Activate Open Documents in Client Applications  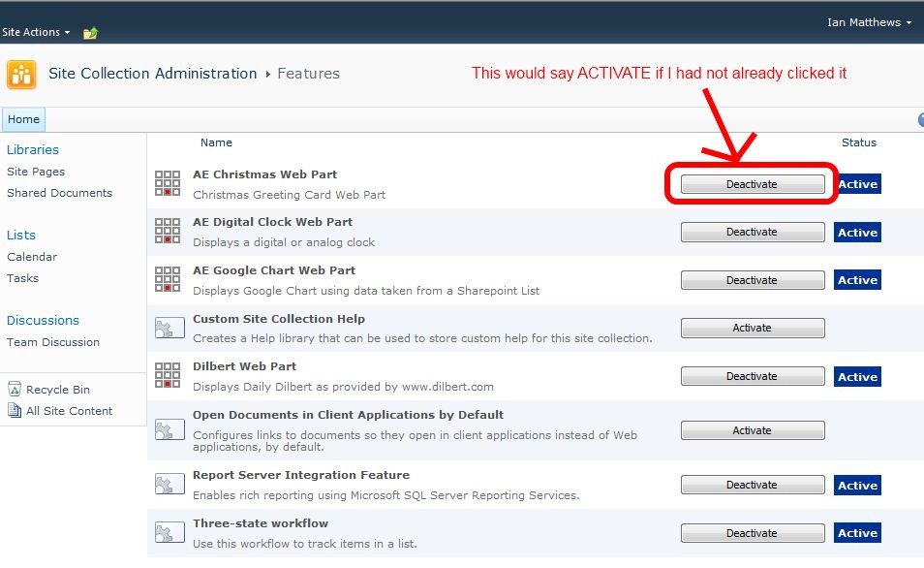click(x=752, y=430)
